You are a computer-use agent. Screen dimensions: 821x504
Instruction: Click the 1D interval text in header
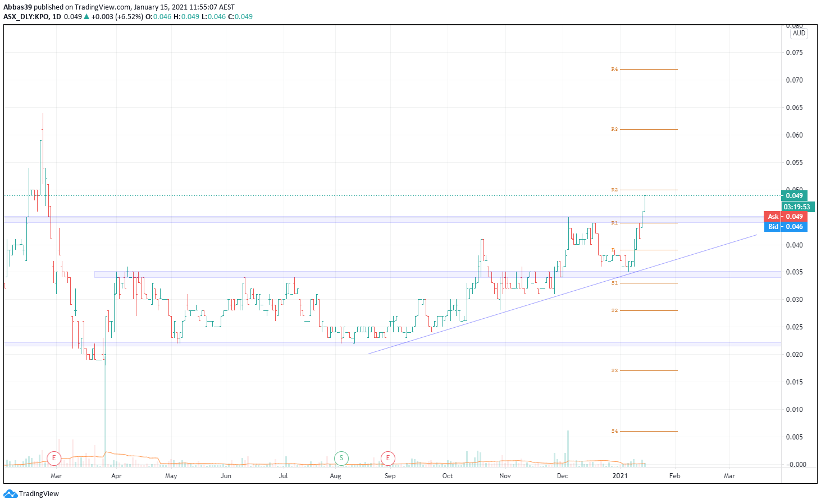[x=56, y=17]
